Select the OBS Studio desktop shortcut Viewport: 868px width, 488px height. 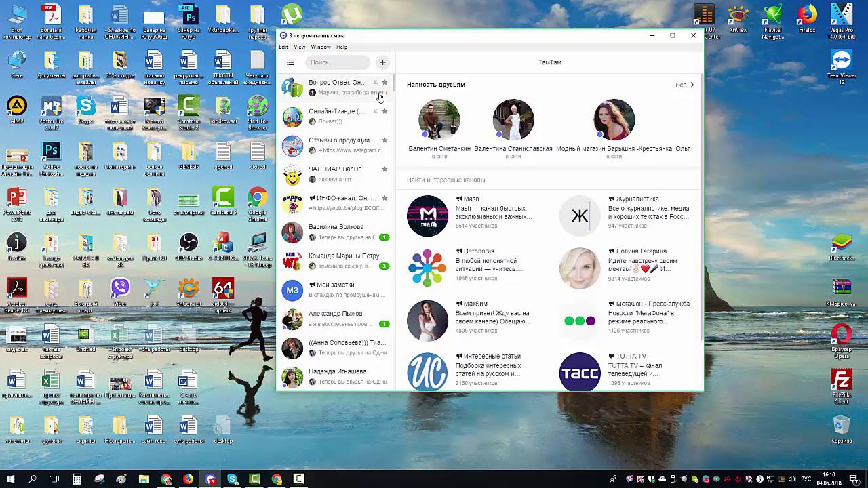(x=189, y=247)
